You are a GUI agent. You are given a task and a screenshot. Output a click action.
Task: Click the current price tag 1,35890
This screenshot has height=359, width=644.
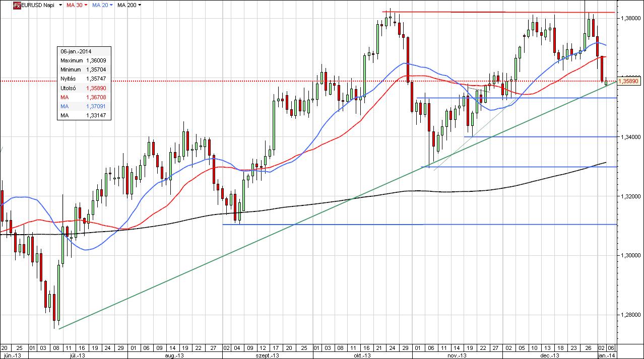coord(629,81)
